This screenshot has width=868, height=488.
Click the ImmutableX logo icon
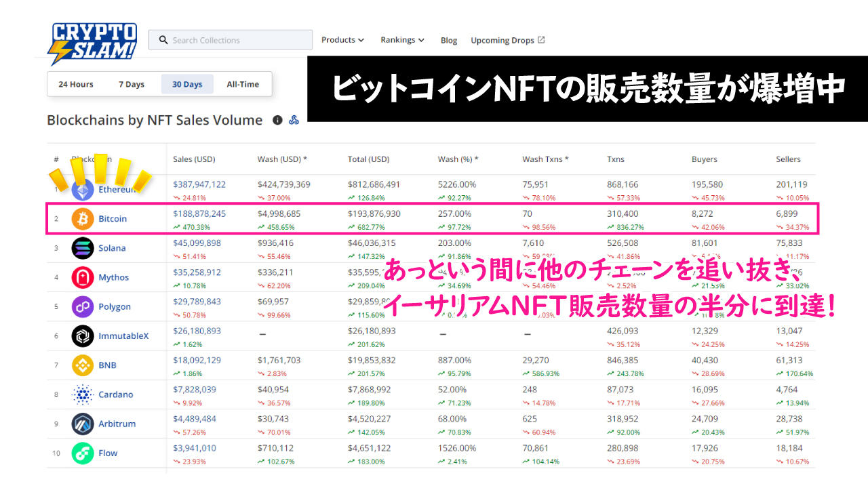[x=83, y=335]
